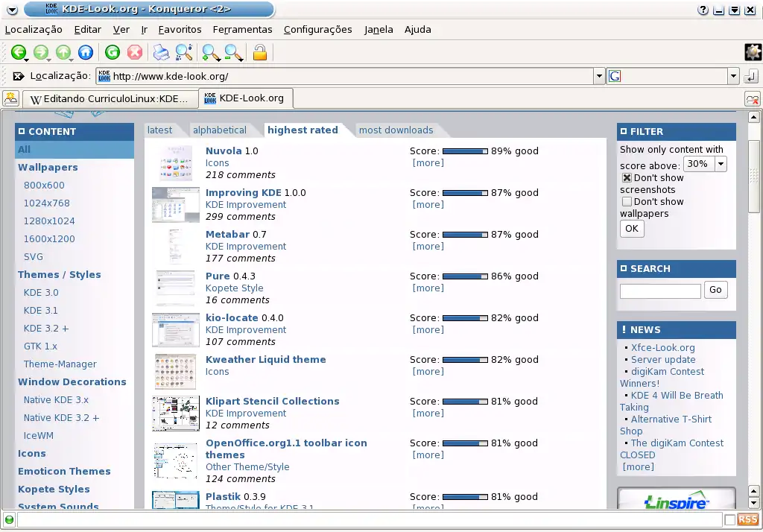The width and height of the screenshot is (763, 532).
Task: Expand the location URL history dropdown
Action: pos(599,76)
